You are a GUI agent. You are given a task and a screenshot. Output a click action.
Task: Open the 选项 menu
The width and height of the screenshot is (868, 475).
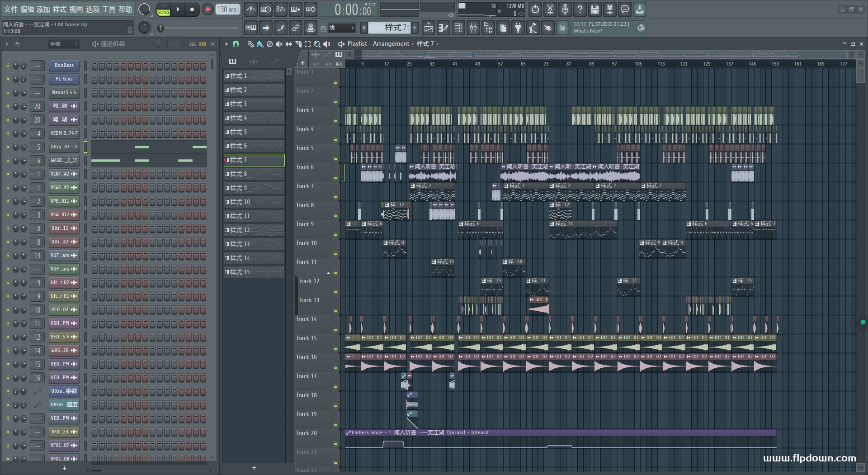point(93,9)
